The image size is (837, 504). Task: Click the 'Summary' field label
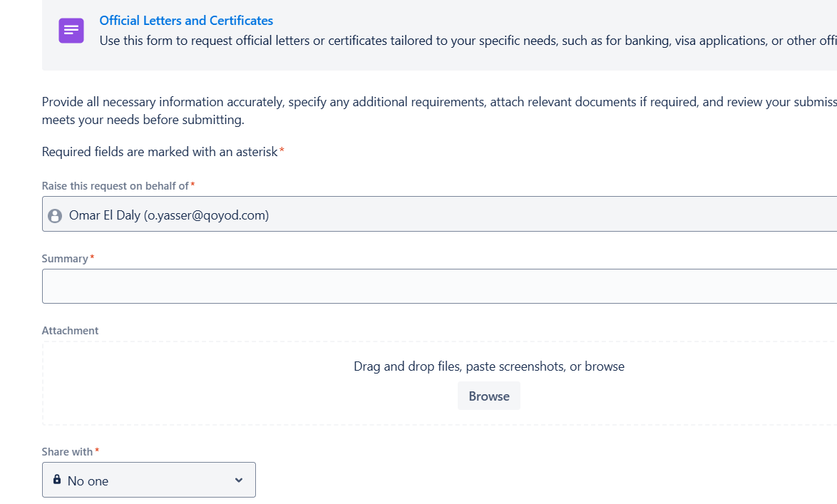coord(65,258)
